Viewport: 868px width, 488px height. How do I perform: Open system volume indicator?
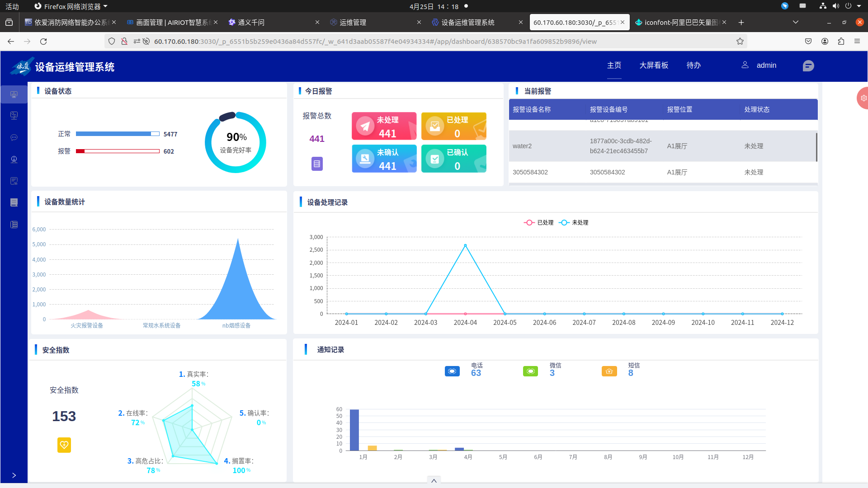pos(835,6)
